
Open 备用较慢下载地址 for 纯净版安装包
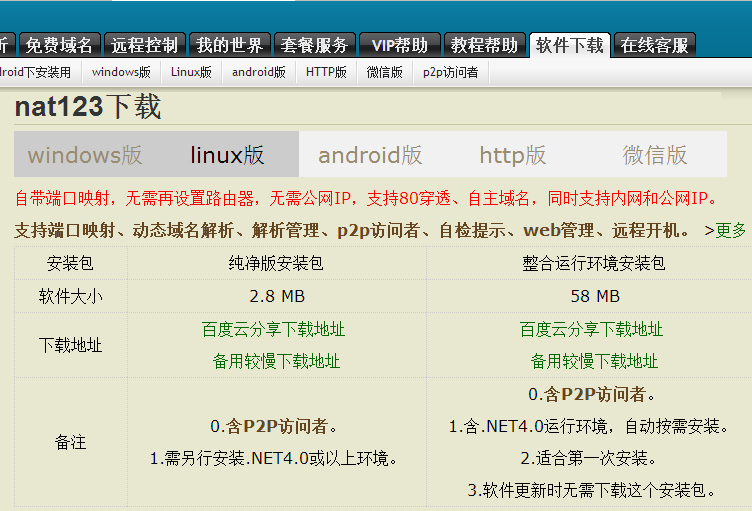tap(276, 361)
